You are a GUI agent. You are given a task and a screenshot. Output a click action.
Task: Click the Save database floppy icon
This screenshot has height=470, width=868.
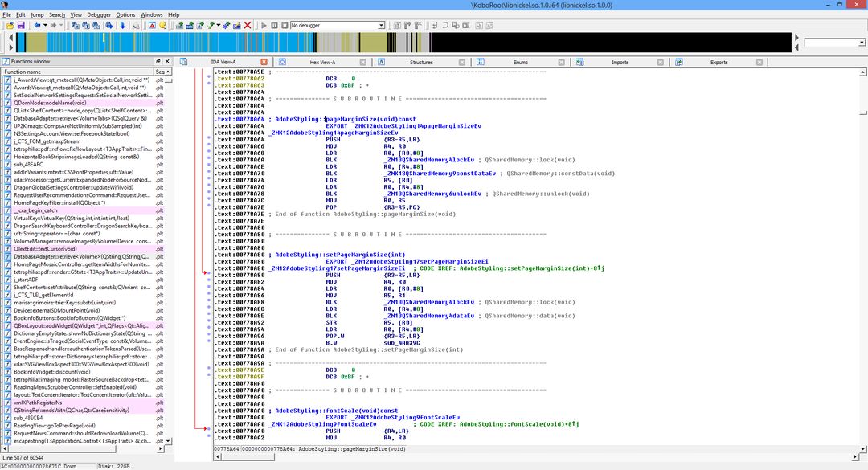[x=21, y=26]
